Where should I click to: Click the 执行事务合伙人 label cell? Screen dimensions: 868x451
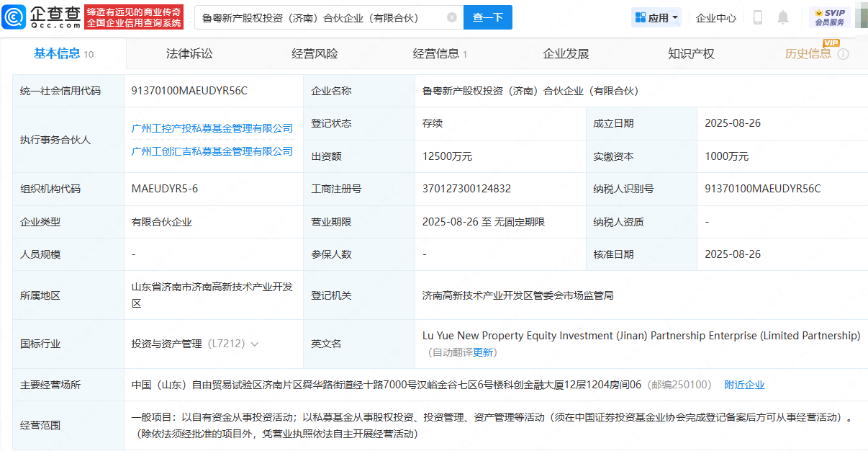[68, 140]
